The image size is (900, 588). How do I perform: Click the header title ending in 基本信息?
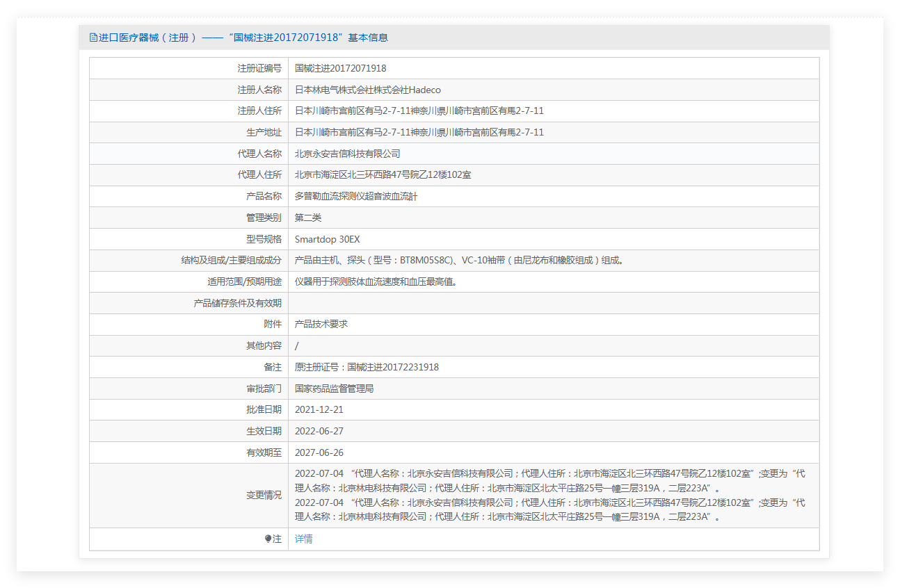(243, 38)
